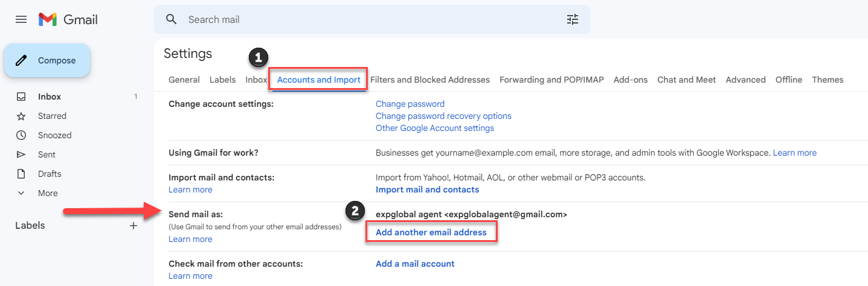Open the Drafts folder
This screenshot has width=868, height=286.
coord(50,174)
